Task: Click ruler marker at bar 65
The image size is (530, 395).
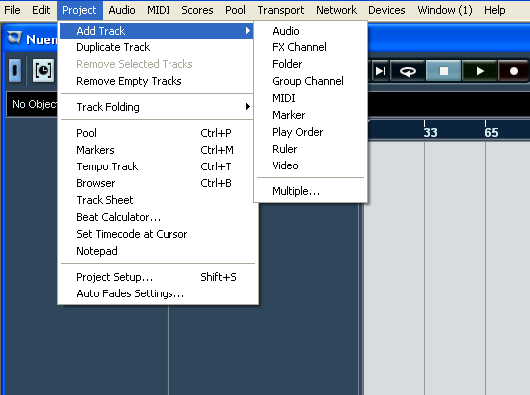Action: [491, 132]
